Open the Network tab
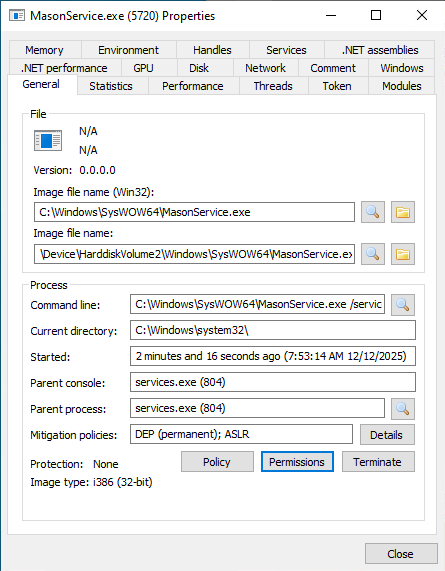Viewport: 445px width, 571px height. pyautogui.click(x=265, y=68)
